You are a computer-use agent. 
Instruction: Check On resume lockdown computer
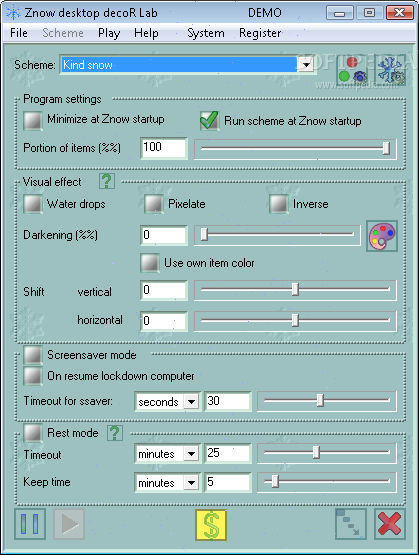pyautogui.click(x=33, y=376)
